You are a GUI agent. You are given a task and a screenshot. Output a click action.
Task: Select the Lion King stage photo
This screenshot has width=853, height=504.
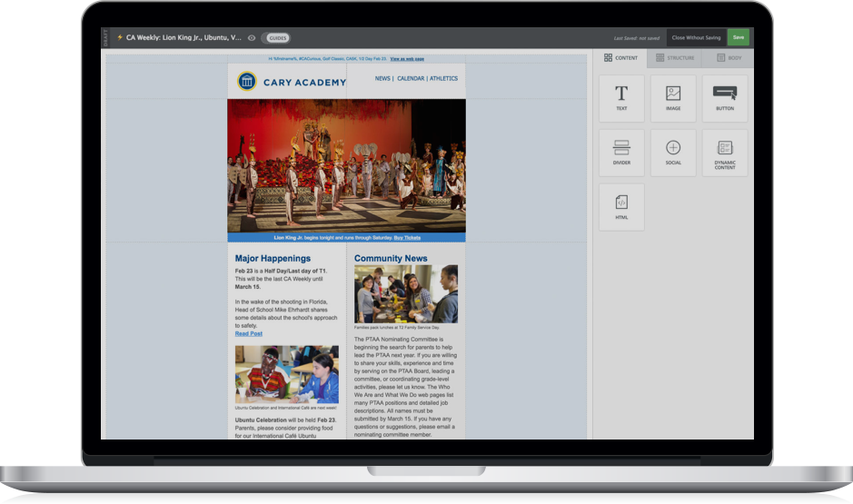click(346, 165)
